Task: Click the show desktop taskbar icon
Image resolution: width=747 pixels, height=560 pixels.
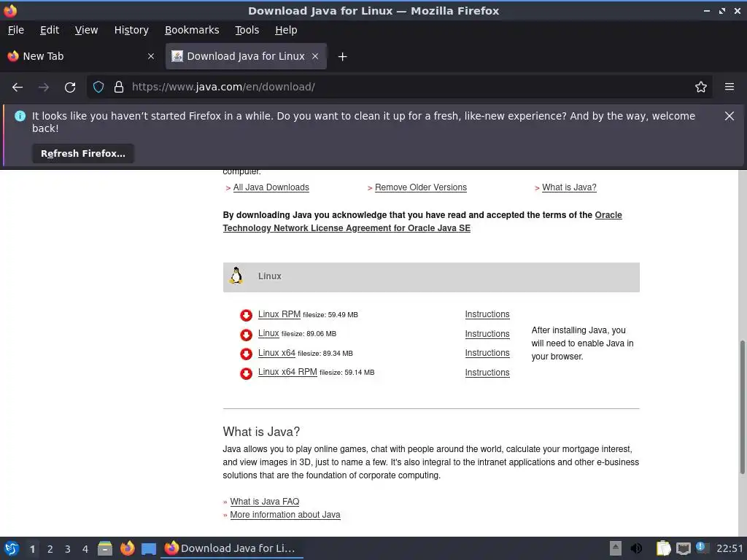Action: 149,549
